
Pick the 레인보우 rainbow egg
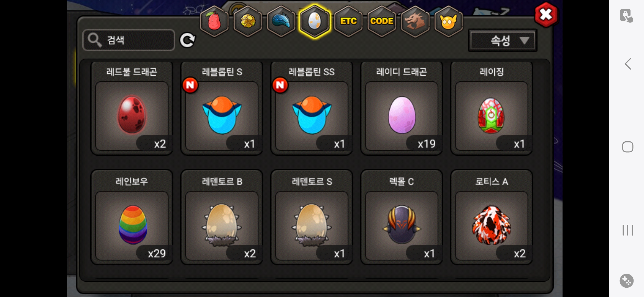(x=132, y=217)
